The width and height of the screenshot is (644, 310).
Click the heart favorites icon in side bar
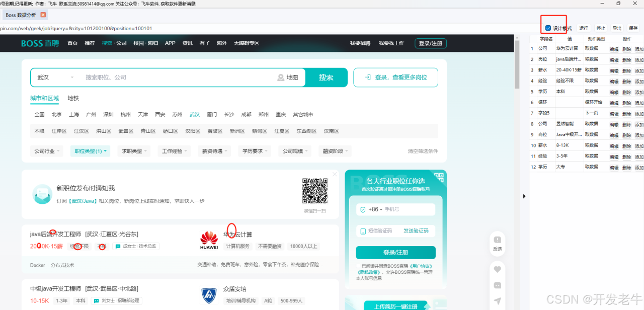[497, 269]
